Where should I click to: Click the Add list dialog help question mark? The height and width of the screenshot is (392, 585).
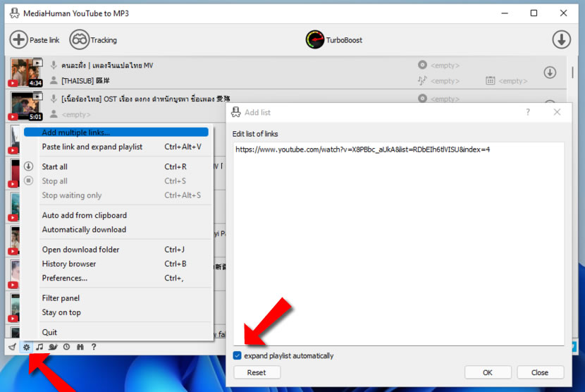click(x=527, y=112)
